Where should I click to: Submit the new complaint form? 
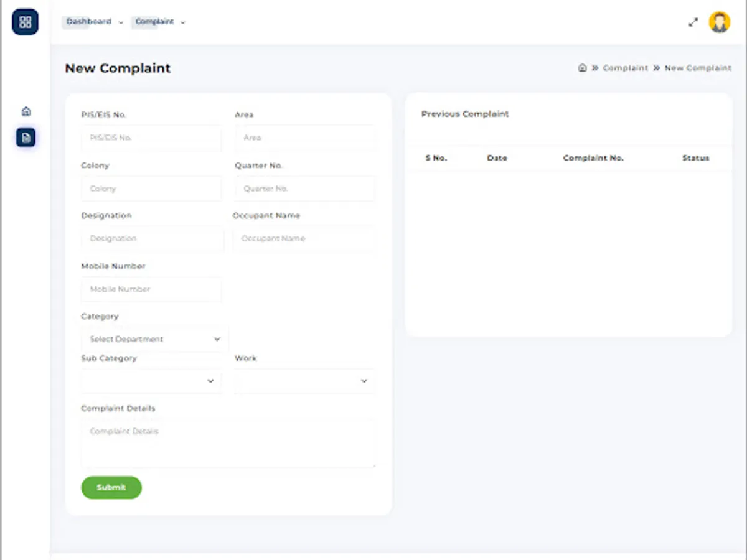pyautogui.click(x=111, y=487)
